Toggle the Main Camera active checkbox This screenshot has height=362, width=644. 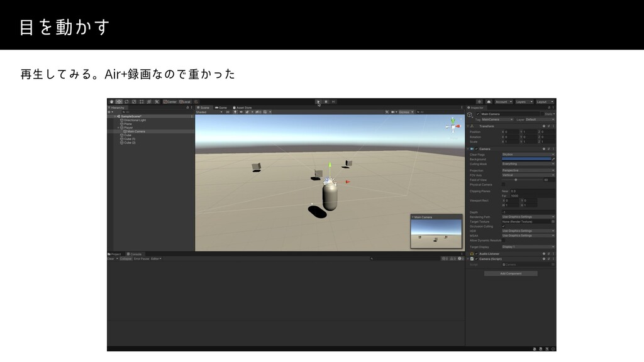pos(478,114)
